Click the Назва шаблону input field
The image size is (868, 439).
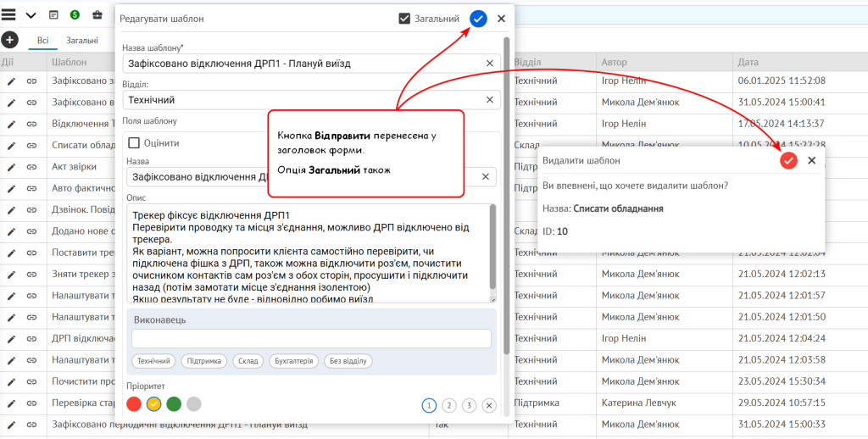312,64
